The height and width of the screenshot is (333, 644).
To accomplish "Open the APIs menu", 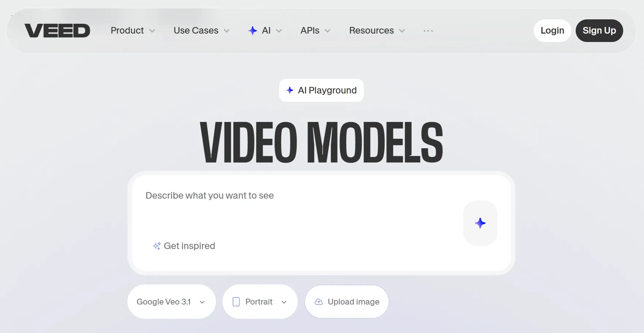I will (315, 31).
